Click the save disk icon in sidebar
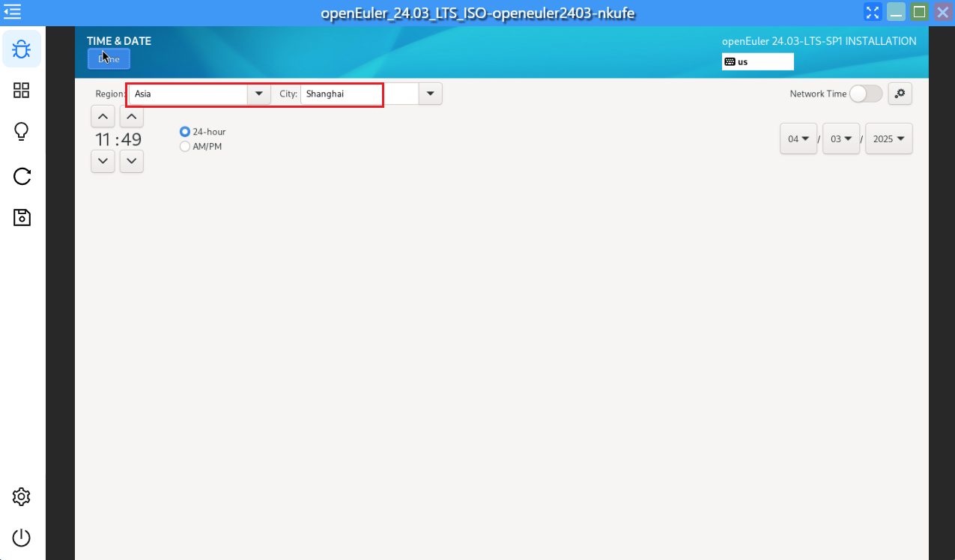 (22, 218)
